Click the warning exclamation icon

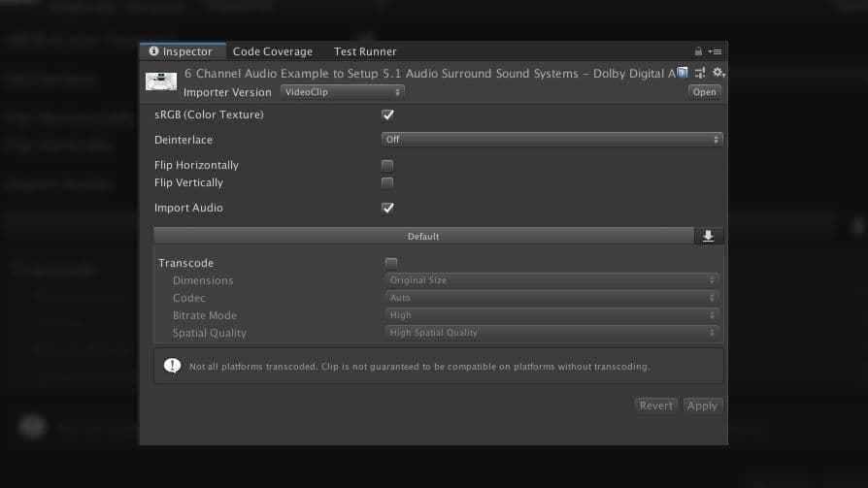(x=172, y=366)
